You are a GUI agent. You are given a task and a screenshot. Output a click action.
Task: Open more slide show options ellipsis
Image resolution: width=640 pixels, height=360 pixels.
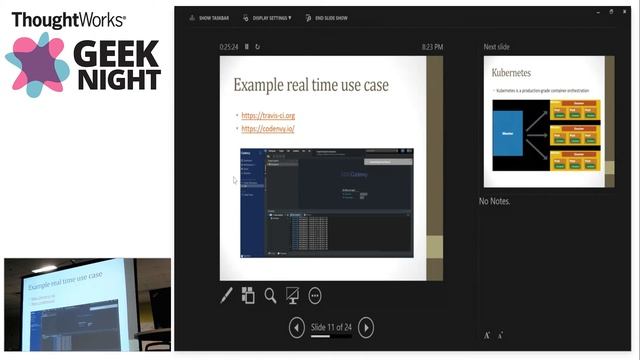click(x=315, y=296)
